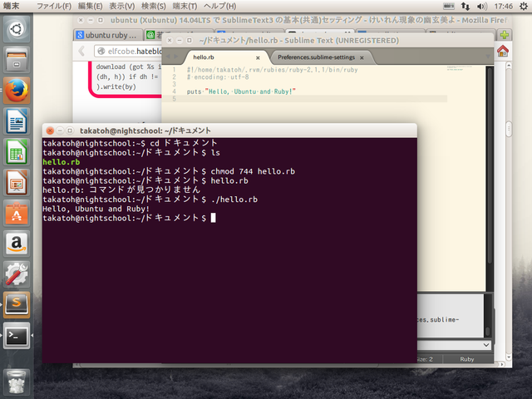Open Ubuntu Dash search from launcher

(x=17, y=29)
